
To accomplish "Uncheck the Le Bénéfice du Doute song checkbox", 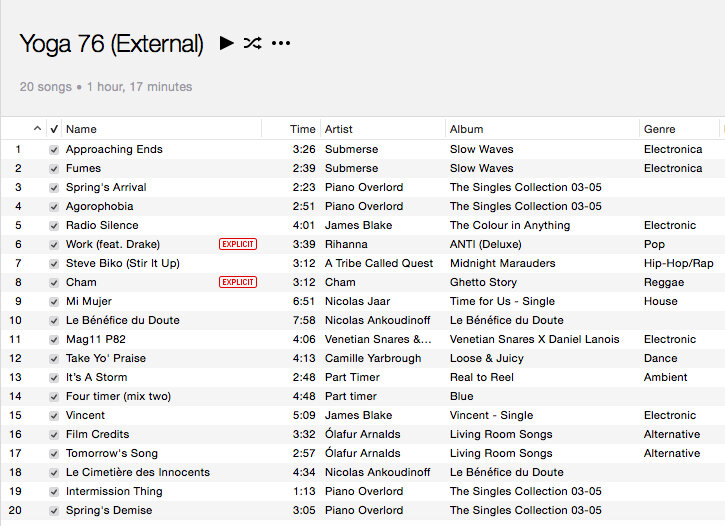I will tap(54, 321).
